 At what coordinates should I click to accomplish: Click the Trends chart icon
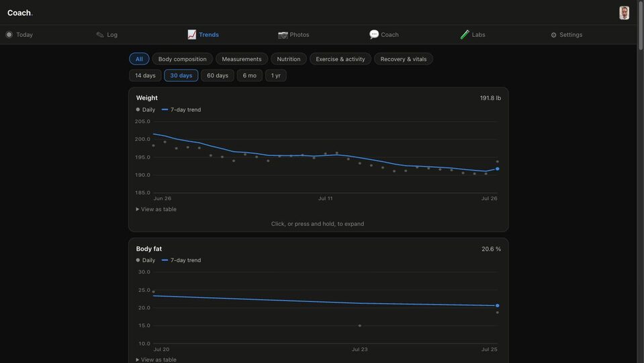(x=192, y=34)
